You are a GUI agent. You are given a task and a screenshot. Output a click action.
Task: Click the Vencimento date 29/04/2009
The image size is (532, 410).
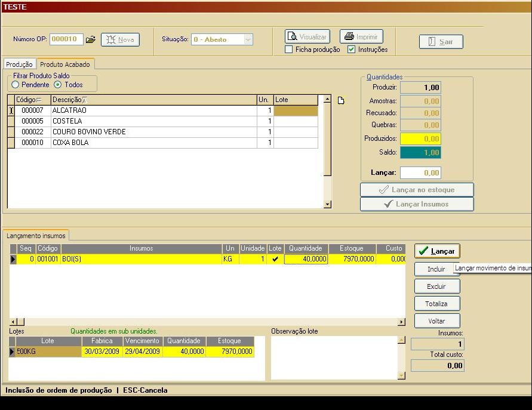143,352
